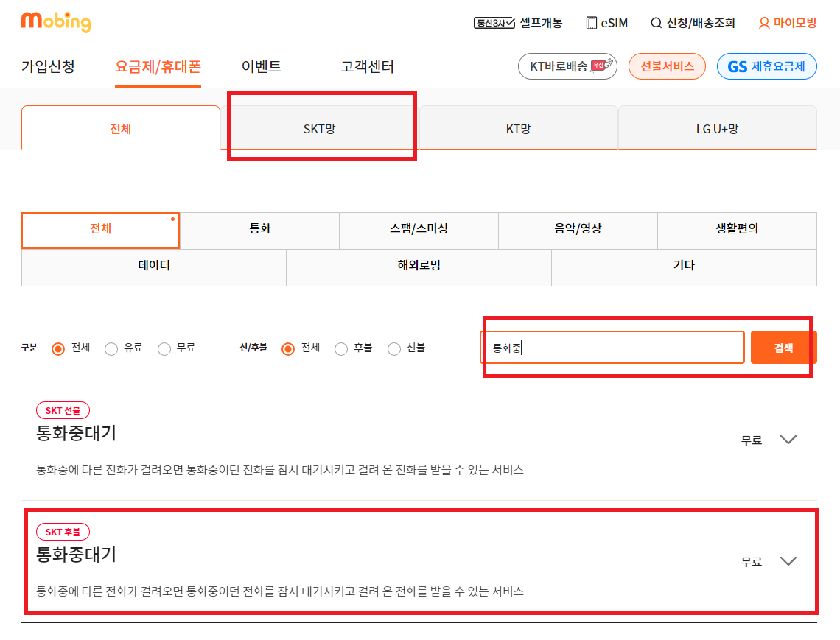The height and width of the screenshot is (640, 840).
Task: Click the search field containing 통화중
Action: (x=612, y=347)
